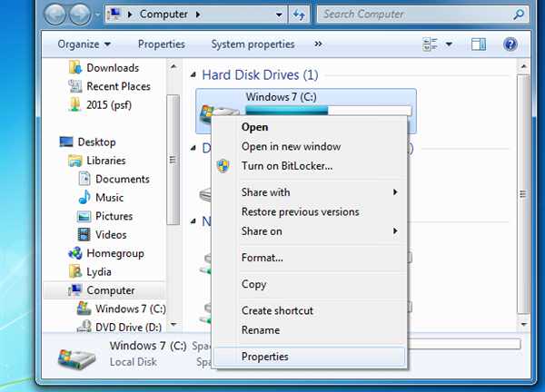Viewport: 545px width, 392px height.
Task: Click the Lydia user folder icon
Action: tap(75, 271)
